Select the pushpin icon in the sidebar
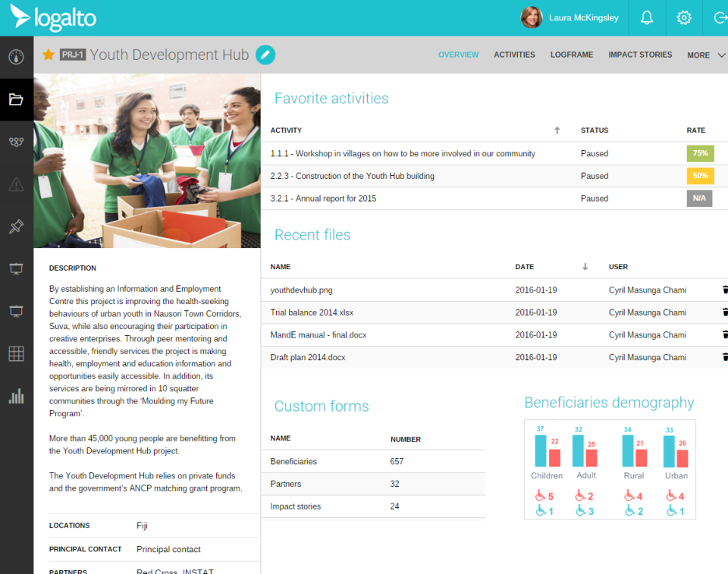The height and width of the screenshot is (574, 728). [x=16, y=226]
